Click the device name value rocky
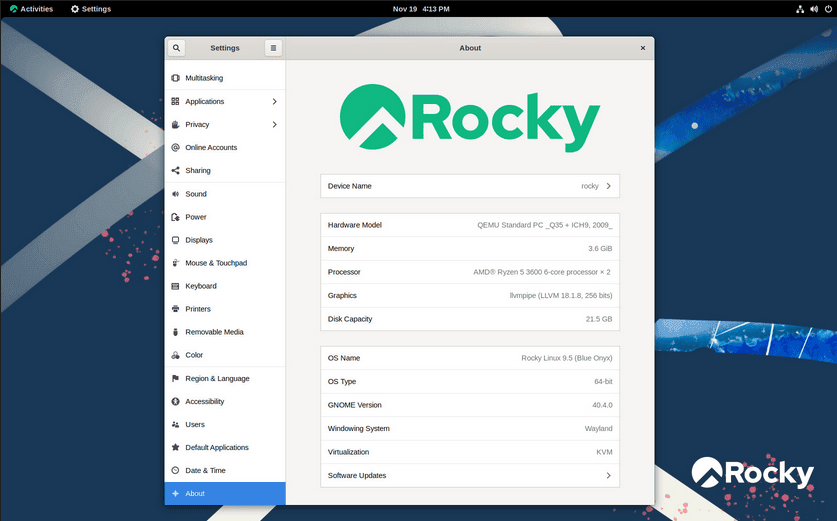The width and height of the screenshot is (837, 521). [590, 186]
